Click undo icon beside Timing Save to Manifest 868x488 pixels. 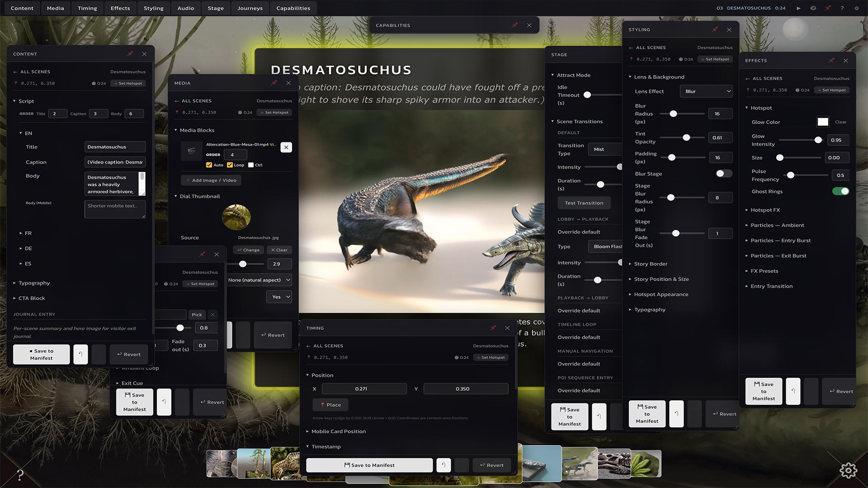443,465
